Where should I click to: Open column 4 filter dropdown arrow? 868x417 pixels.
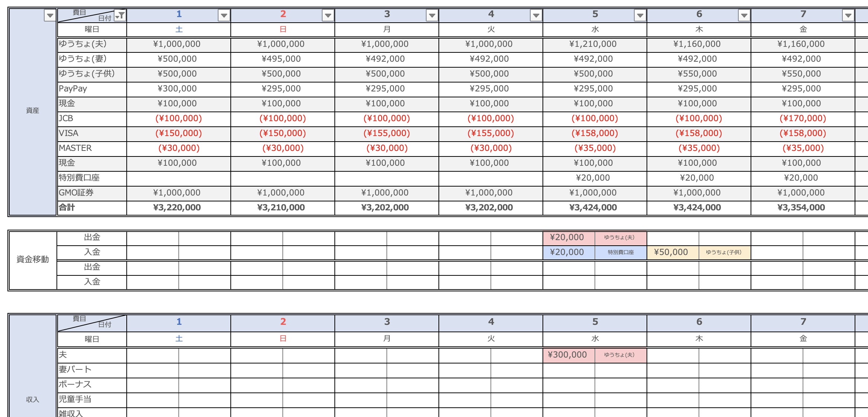(x=536, y=16)
